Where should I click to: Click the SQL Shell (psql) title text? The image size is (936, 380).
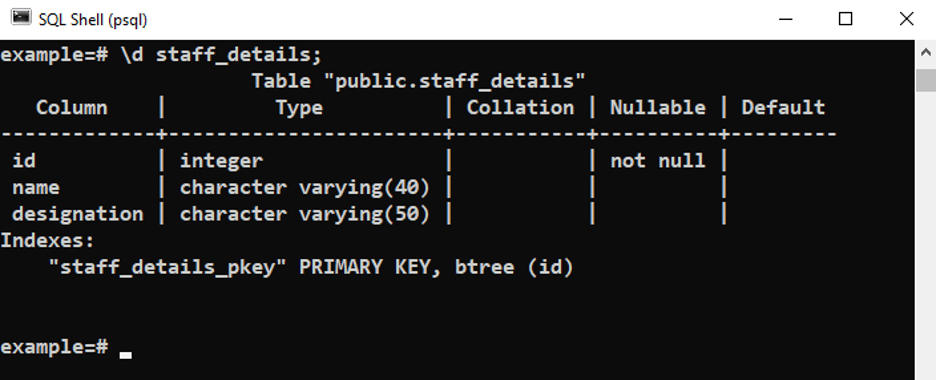click(x=93, y=20)
